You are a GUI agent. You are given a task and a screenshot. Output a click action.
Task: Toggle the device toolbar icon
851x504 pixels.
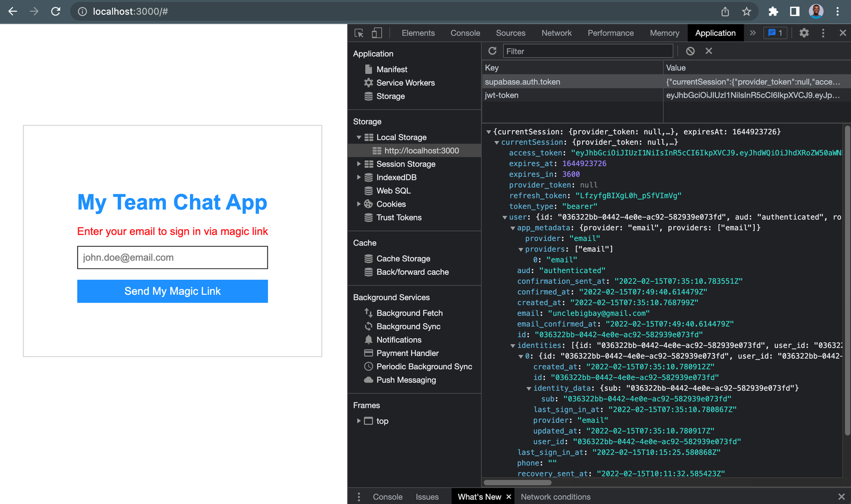tap(377, 32)
